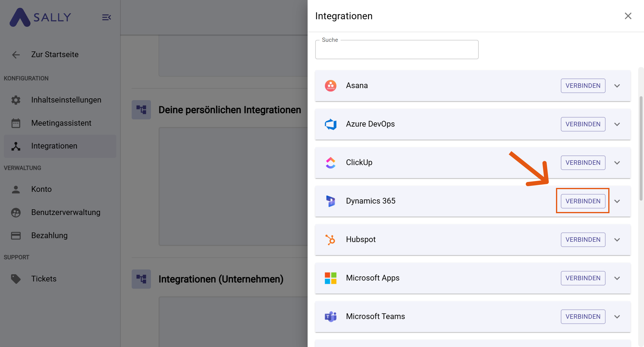Close the Integrationen panel
Screen dimensions: 644x347
(628, 16)
